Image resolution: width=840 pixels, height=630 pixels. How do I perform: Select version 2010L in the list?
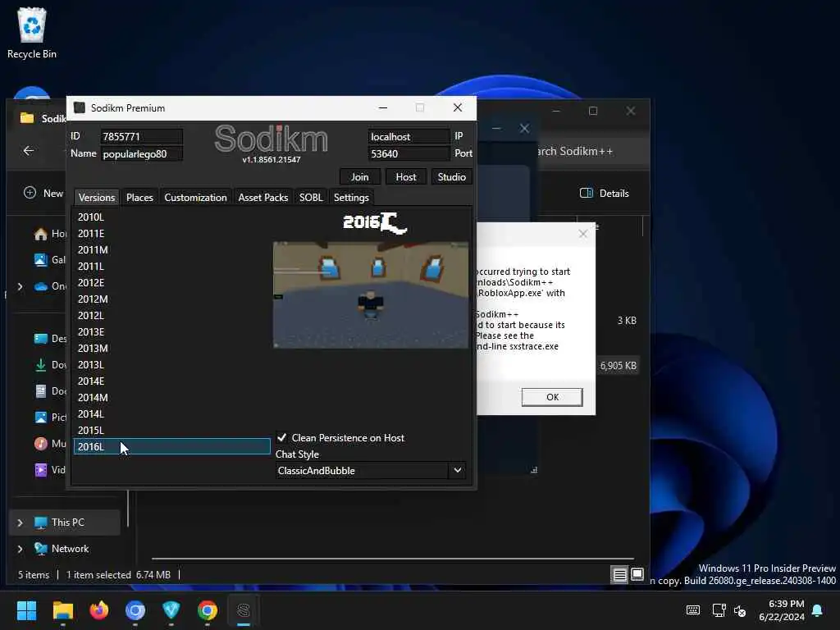coord(171,217)
